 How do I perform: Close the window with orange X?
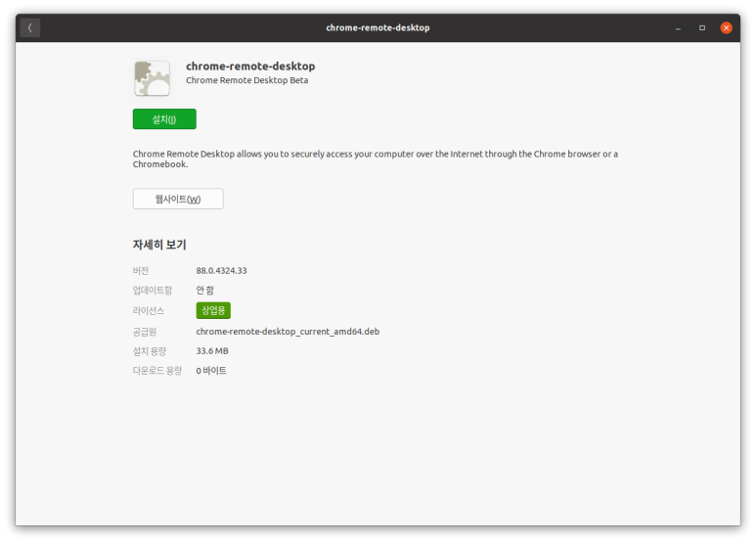tap(726, 28)
